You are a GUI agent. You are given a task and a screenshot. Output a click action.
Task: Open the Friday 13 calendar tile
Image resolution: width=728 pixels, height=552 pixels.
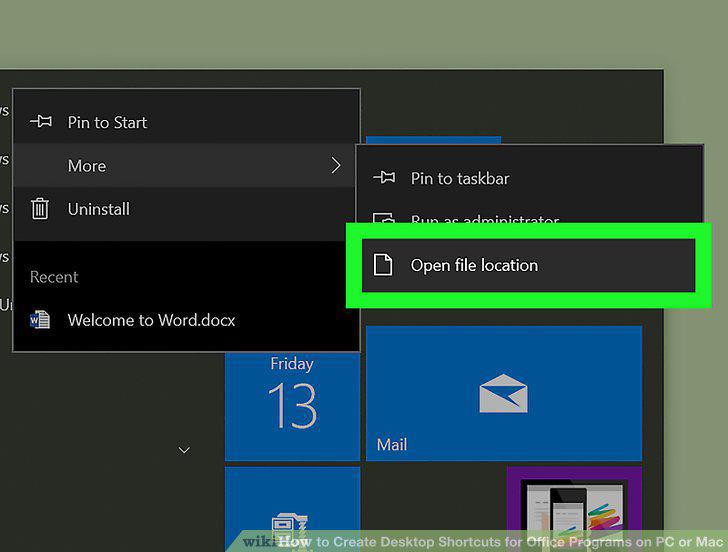(292, 406)
